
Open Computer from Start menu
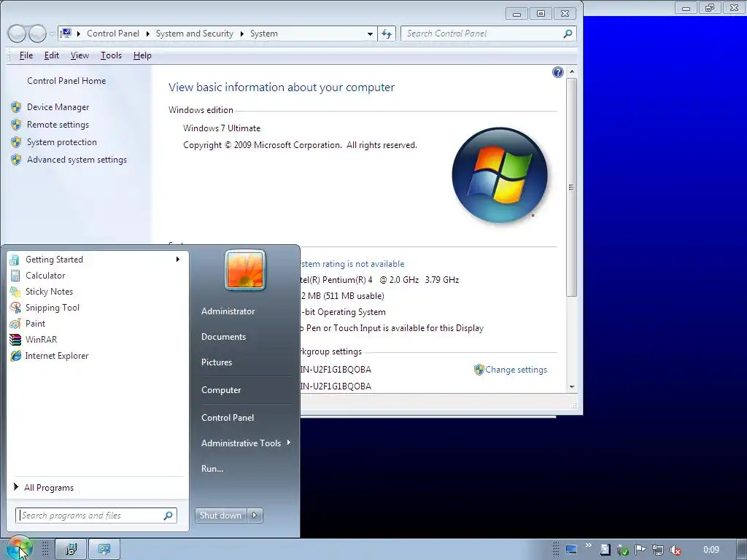point(221,390)
